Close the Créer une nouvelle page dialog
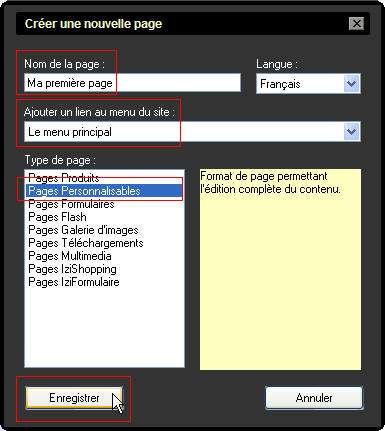 pyautogui.click(x=356, y=24)
